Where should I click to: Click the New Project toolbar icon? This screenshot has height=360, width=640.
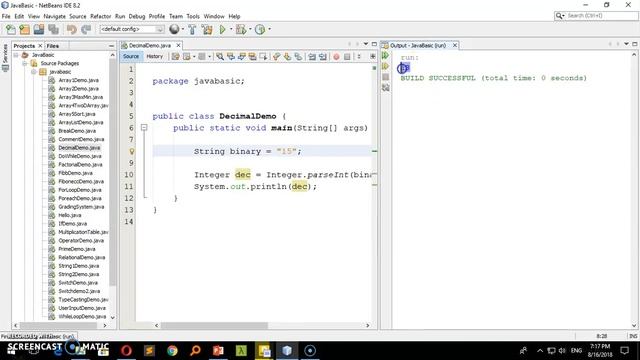pos(24,29)
